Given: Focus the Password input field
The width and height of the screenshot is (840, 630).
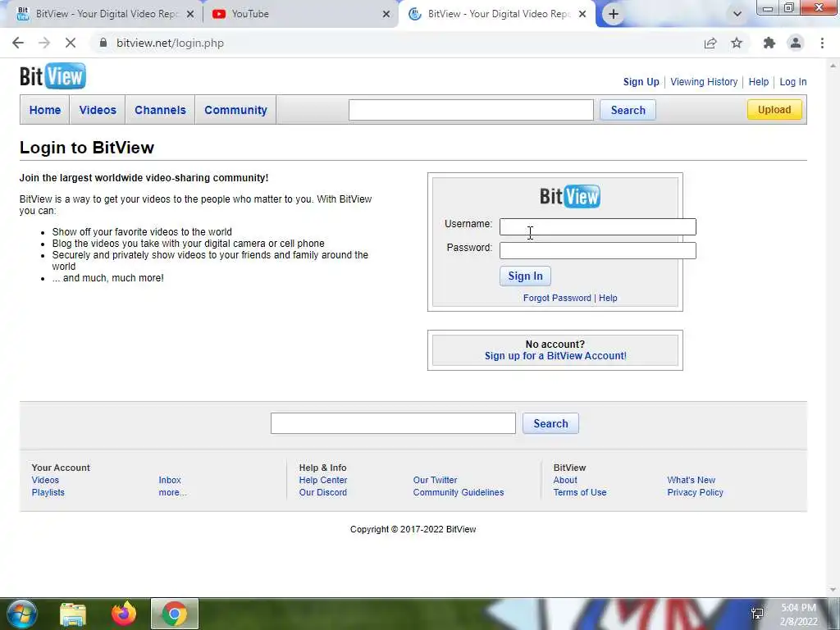Looking at the screenshot, I should click(598, 250).
